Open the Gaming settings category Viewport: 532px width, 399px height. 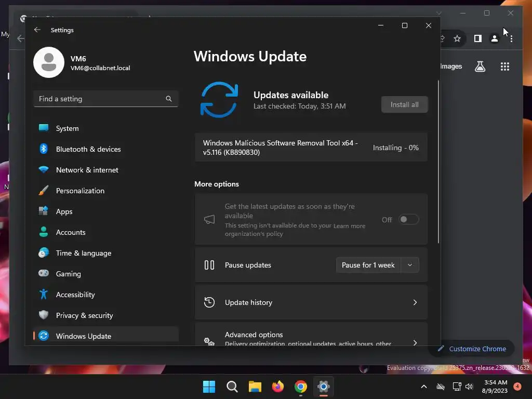click(x=106, y=274)
